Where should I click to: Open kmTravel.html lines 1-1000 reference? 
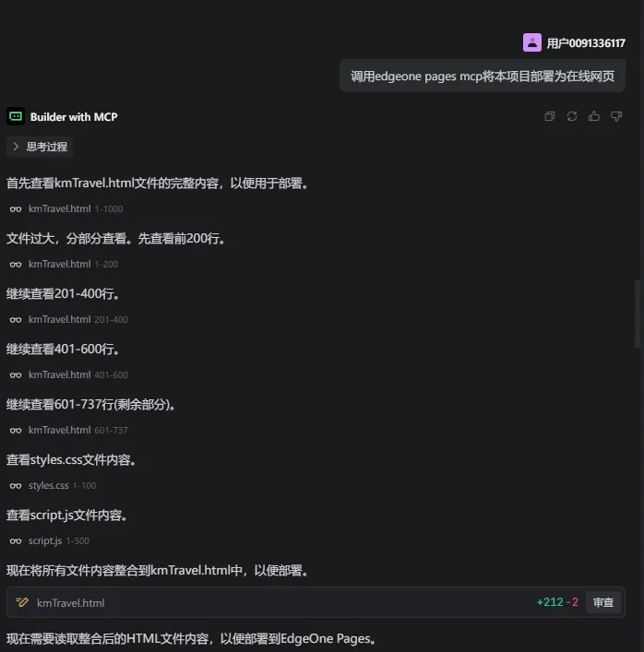[66, 208]
